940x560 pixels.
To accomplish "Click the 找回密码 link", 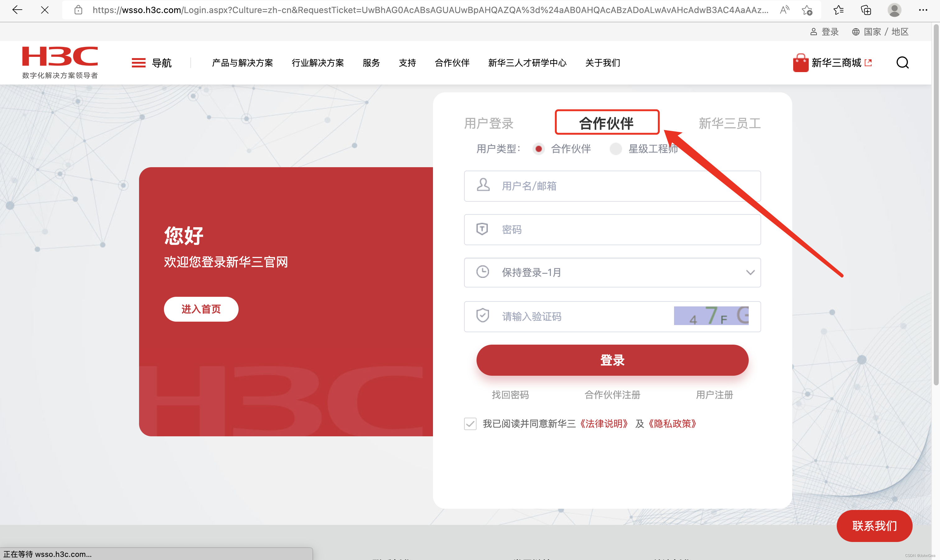I will pos(510,394).
